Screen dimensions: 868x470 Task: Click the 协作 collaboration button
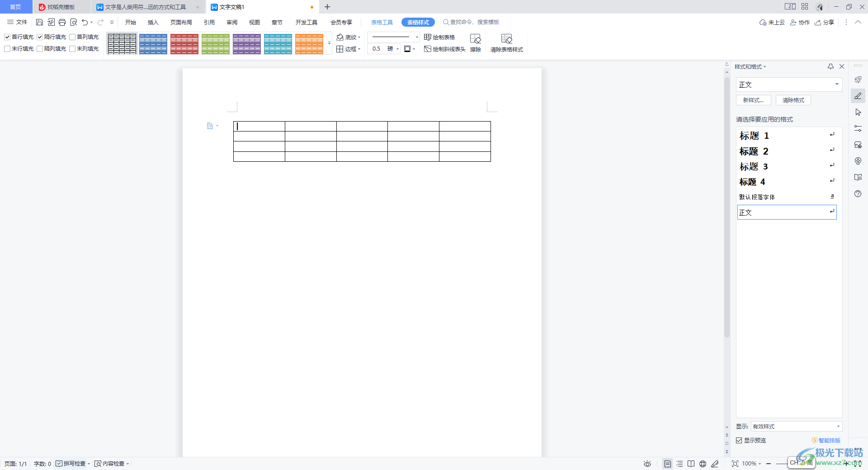point(800,22)
